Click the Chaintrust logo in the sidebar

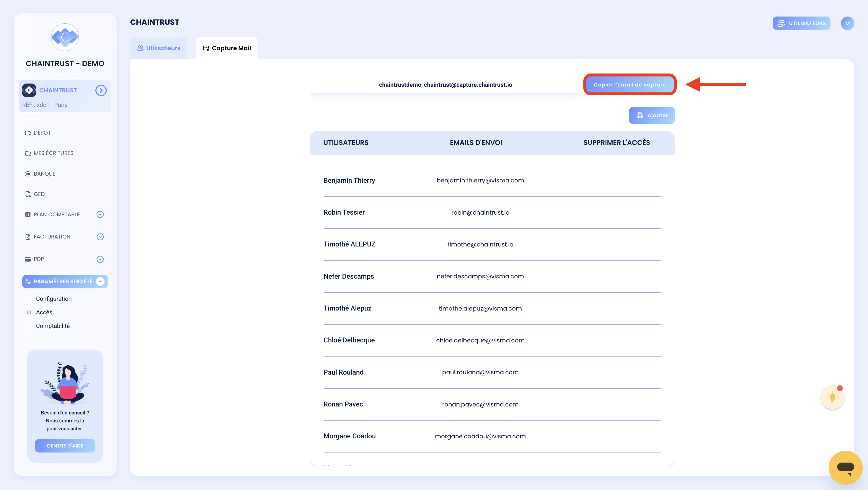click(65, 37)
